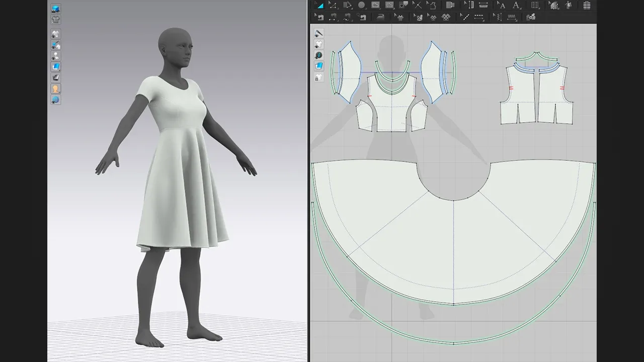Click the shirt with arrow selection tool

[399, 17]
